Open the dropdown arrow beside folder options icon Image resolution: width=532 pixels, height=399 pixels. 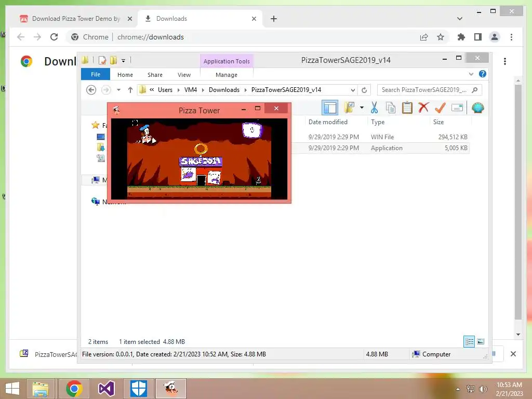[x=362, y=108]
